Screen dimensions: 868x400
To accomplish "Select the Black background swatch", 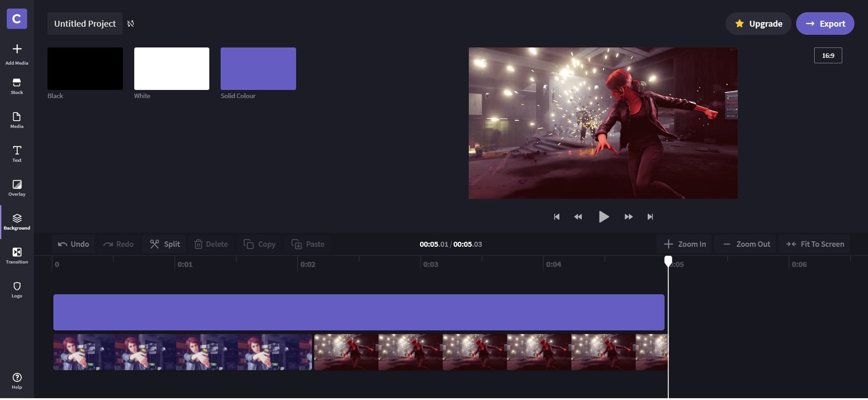I will pos(85,69).
